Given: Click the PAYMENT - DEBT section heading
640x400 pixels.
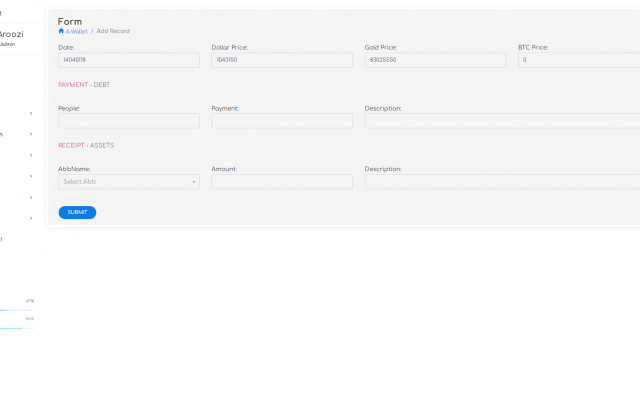Looking at the screenshot, I should click(84, 84).
